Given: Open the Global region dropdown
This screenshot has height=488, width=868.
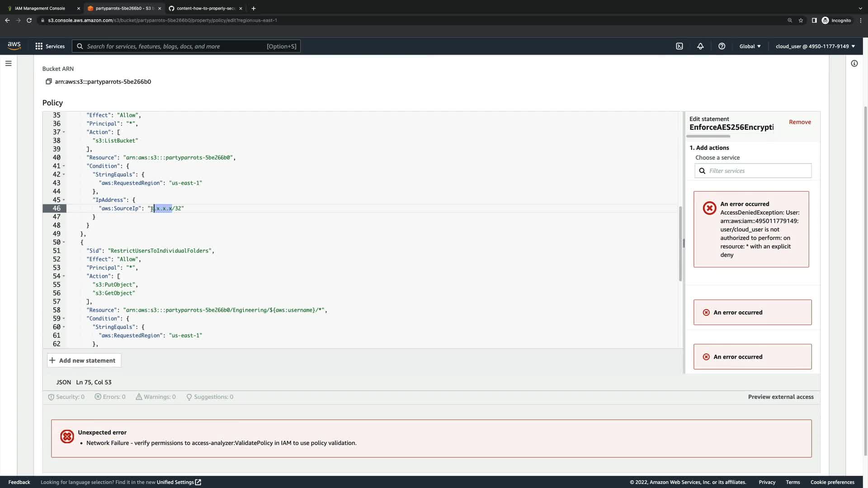Looking at the screenshot, I should [x=750, y=46].
